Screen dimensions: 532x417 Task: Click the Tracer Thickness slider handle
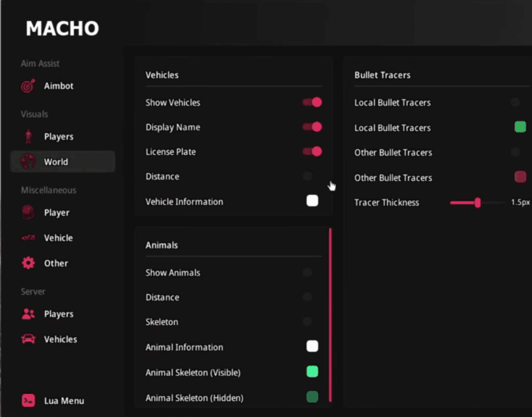click(x=478, y=203)
